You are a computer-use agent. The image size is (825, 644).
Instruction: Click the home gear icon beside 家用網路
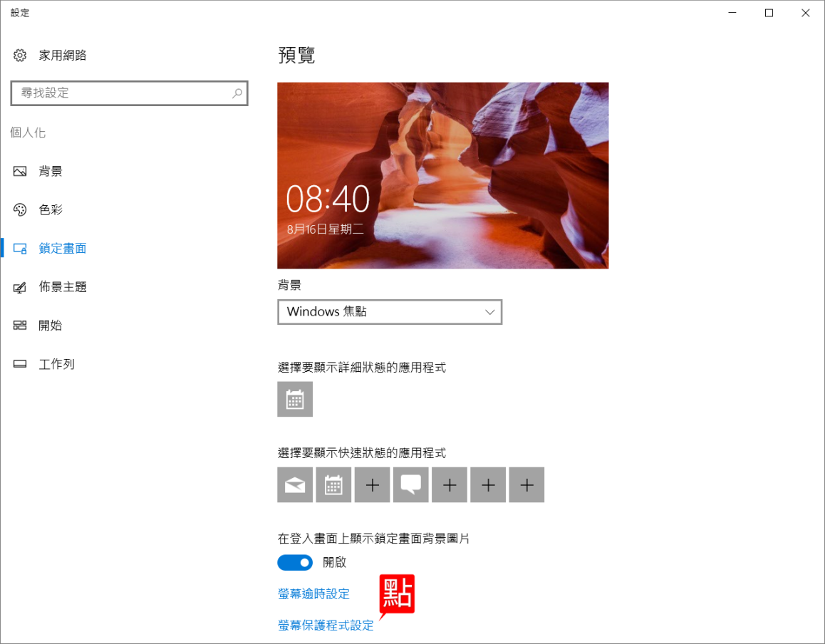(x=20, y=56)
